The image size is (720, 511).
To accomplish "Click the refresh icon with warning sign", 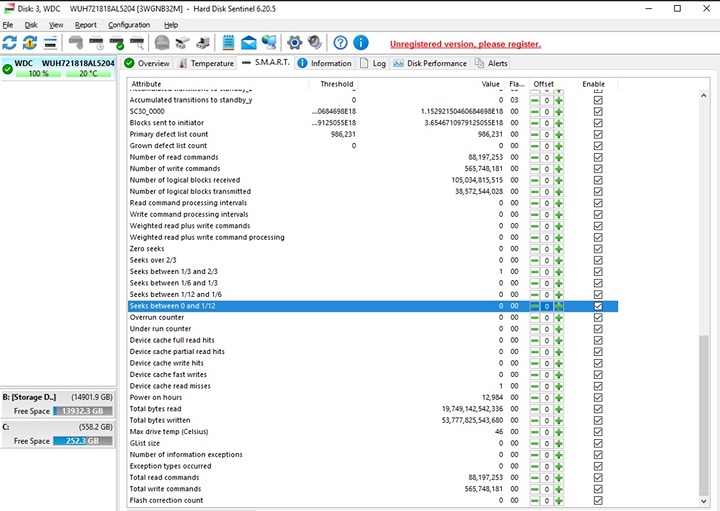I will click(30, 43).
